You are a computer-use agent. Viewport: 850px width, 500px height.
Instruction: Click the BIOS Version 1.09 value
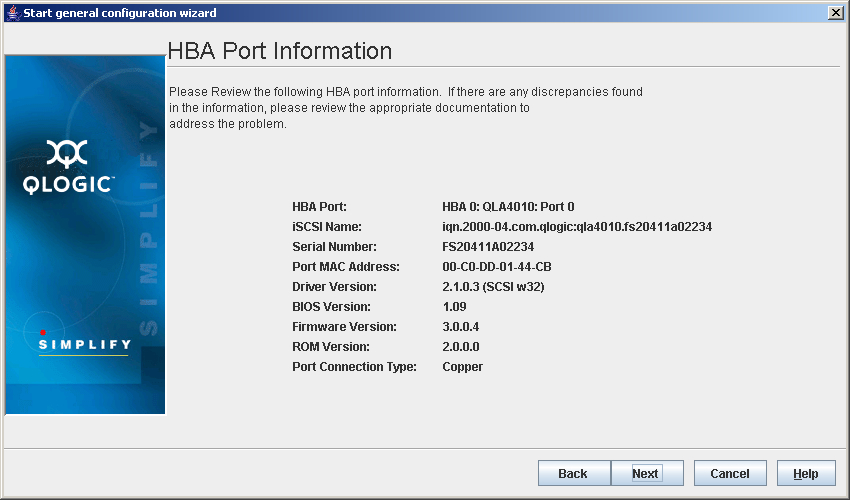(454, 307)
